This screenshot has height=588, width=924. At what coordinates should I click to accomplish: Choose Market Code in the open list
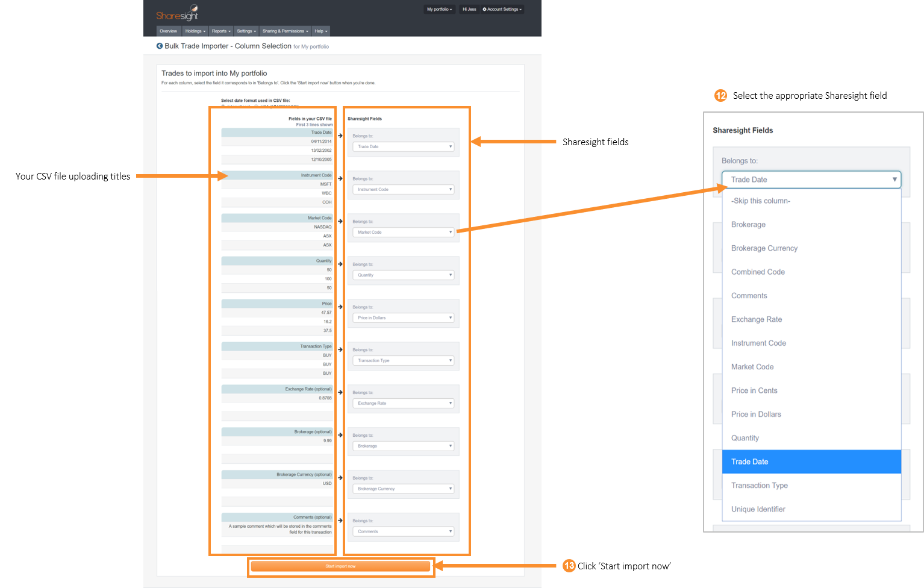click(x=811, y=367)
